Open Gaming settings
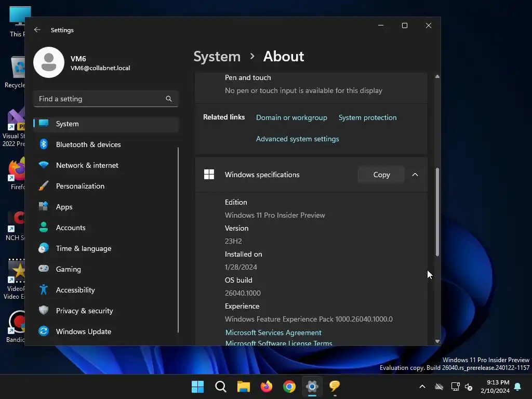This screenshot has height=399, width=532. (106, 269)
